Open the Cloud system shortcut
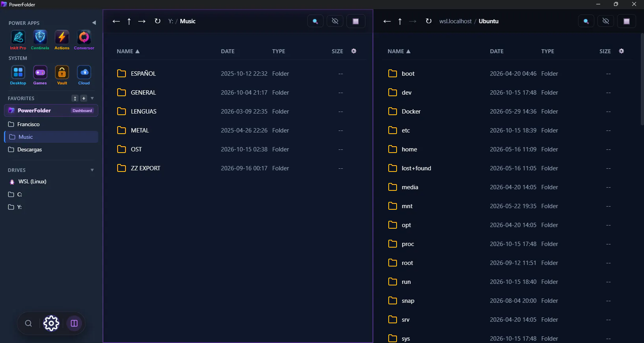 pos(84,75)
